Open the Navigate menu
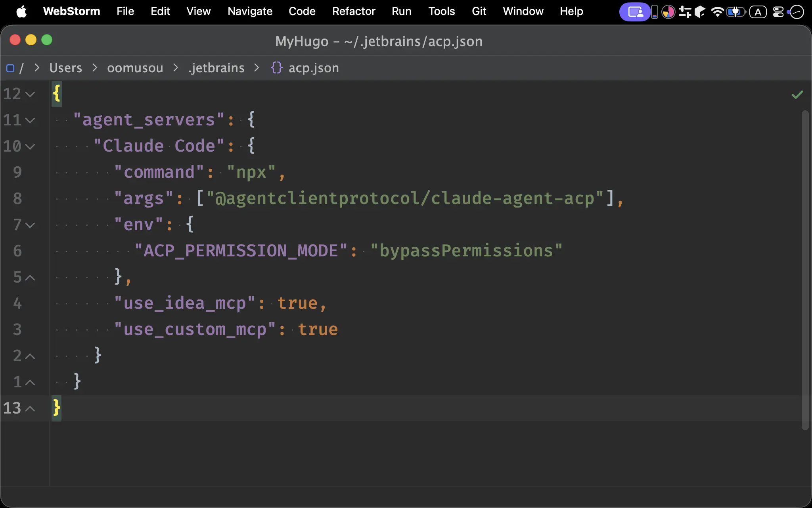 point(250,11)
